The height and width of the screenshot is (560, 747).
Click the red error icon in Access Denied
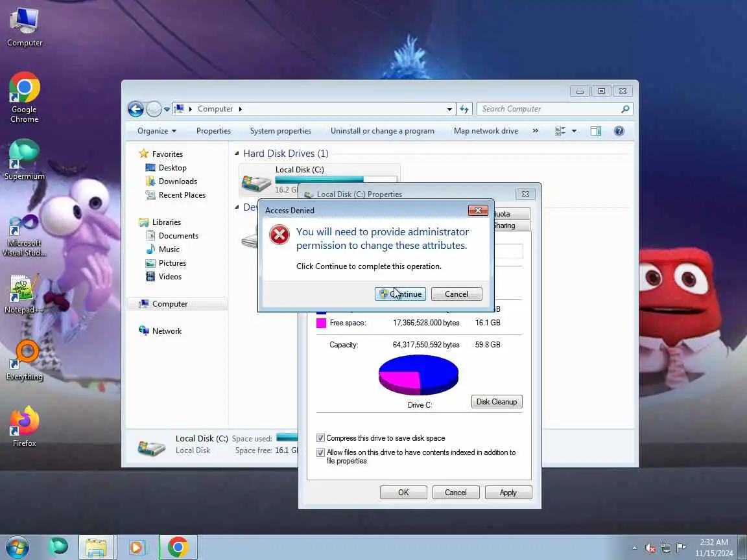pyautogui.click(x=279, y=235)
